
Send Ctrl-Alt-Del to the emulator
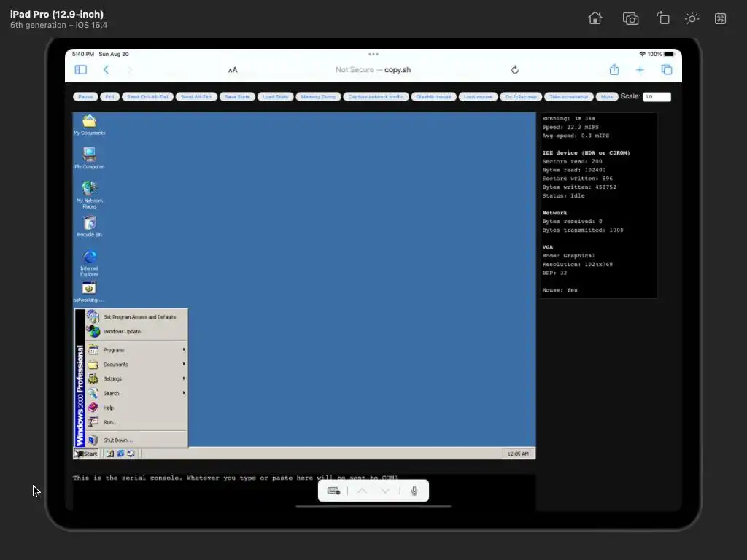(x=147, y=97)
